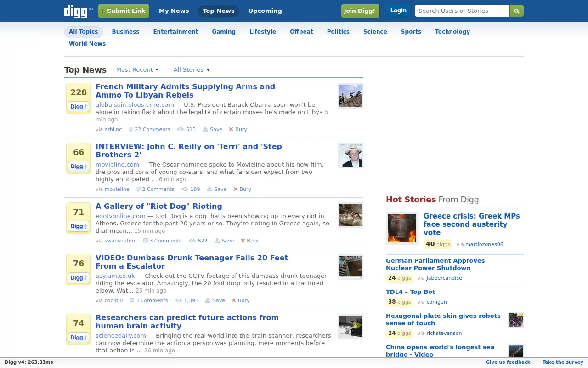The height and width of the screenshot is (368, 588).
Task: Click Take the survey link
Action: click(x=563, y=362)
